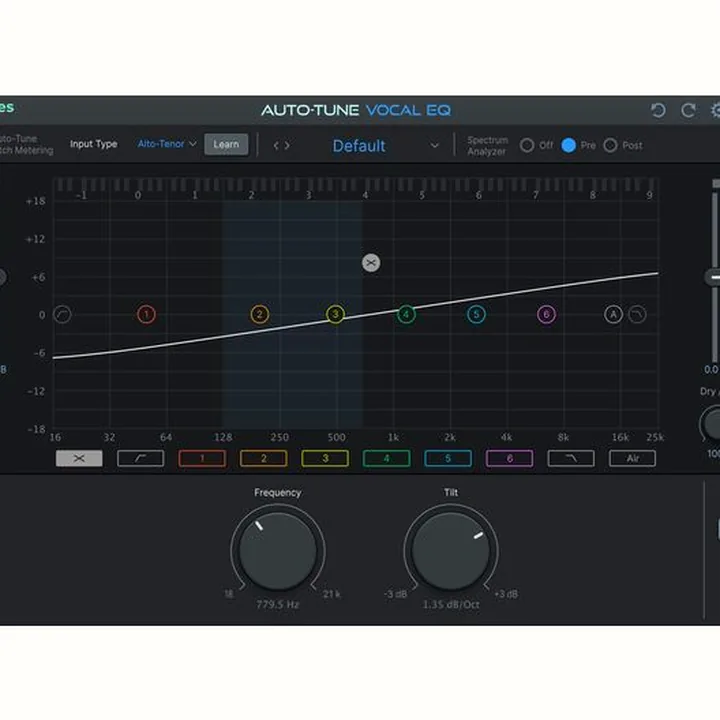Viewport: 720px width, 720px height.
Task: Select orange band 2 node on the graph
Action: coord(259,315)
